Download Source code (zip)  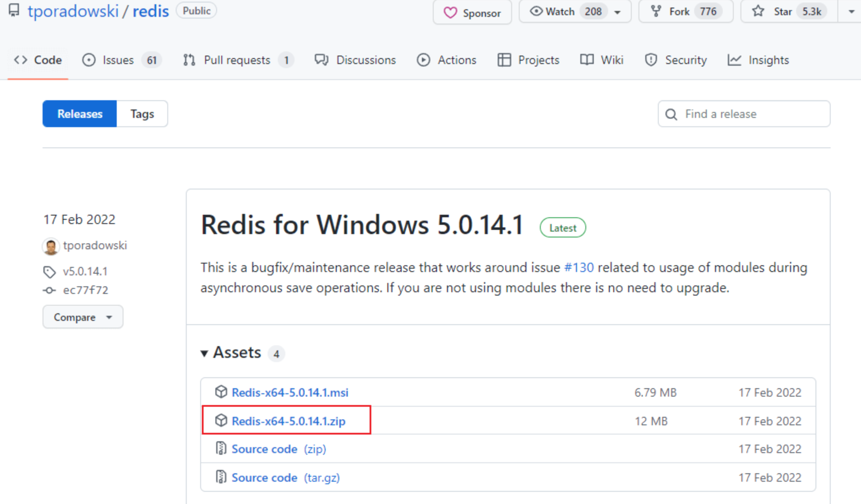279,449
